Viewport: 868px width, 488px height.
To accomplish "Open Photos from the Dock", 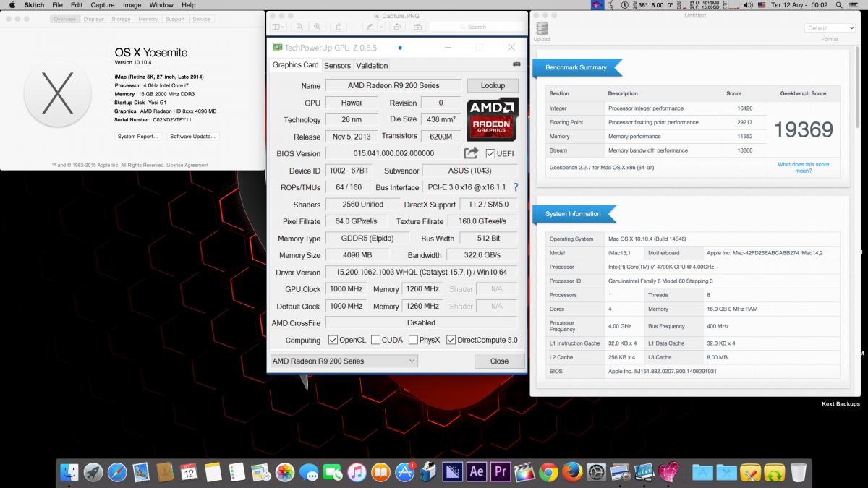I will 285,472.
